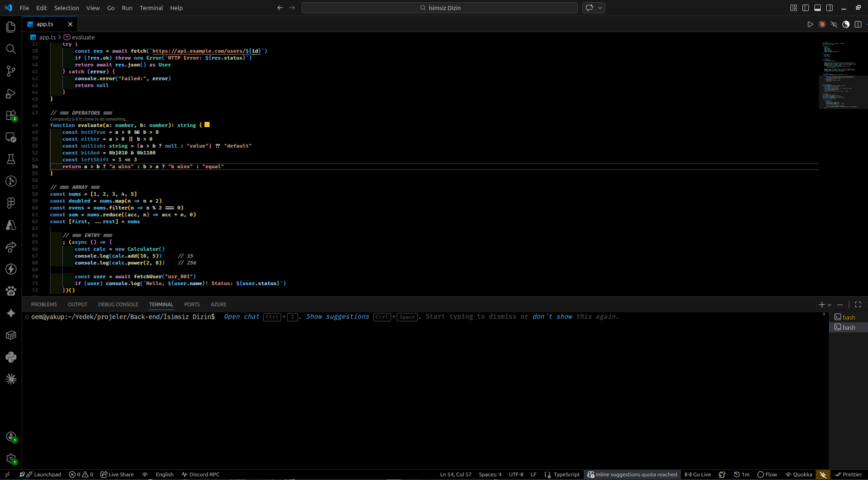This screenshot has height=480, width=868.
Task: Open the Azure view in activity bar
Action: pos(11,225)
